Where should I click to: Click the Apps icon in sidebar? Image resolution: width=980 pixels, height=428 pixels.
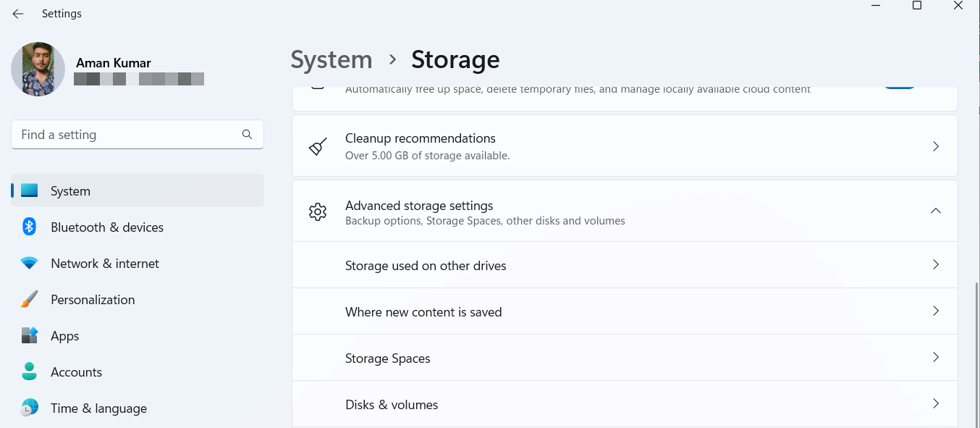pyautogui.click(x=30, y=336)
